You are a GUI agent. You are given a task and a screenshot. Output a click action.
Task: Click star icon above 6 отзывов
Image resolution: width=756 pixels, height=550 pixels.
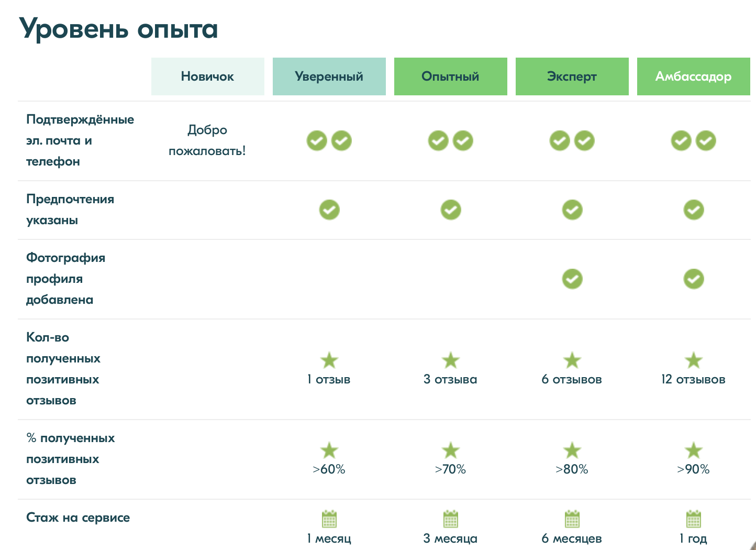(572, 360)
